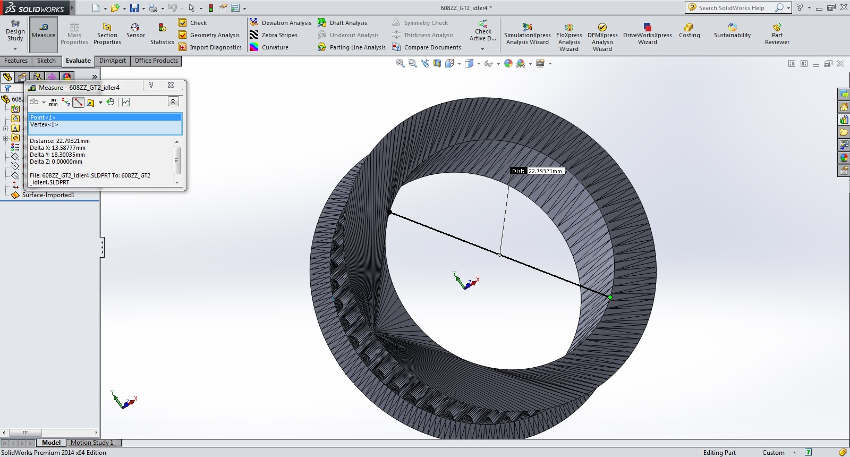Open the PropertyManager tab
Viewport: 850px width, 457px height.
[x=22, y=77]
